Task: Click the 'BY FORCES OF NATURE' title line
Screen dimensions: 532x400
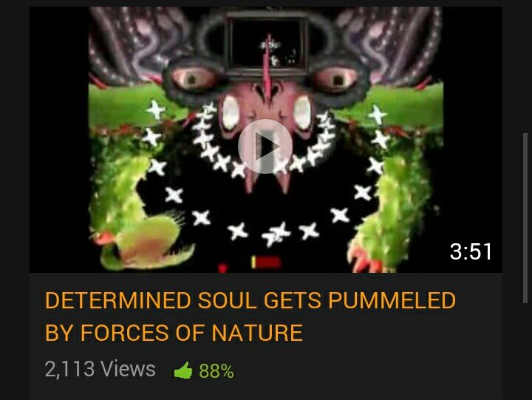Action: coord(174,333)
